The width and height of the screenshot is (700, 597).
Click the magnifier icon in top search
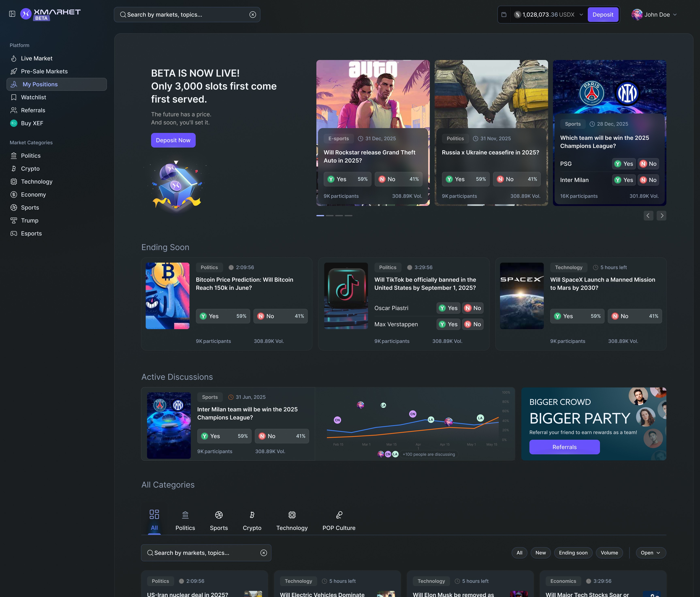coord(123,15)
